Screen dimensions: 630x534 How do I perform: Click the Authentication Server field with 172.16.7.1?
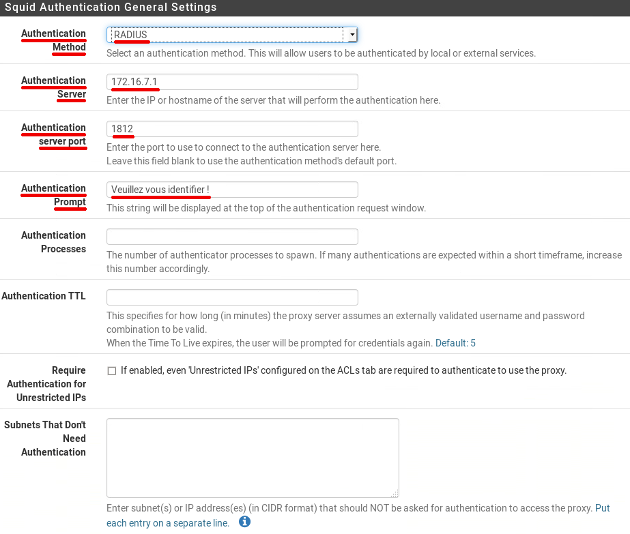click(232, 82)
